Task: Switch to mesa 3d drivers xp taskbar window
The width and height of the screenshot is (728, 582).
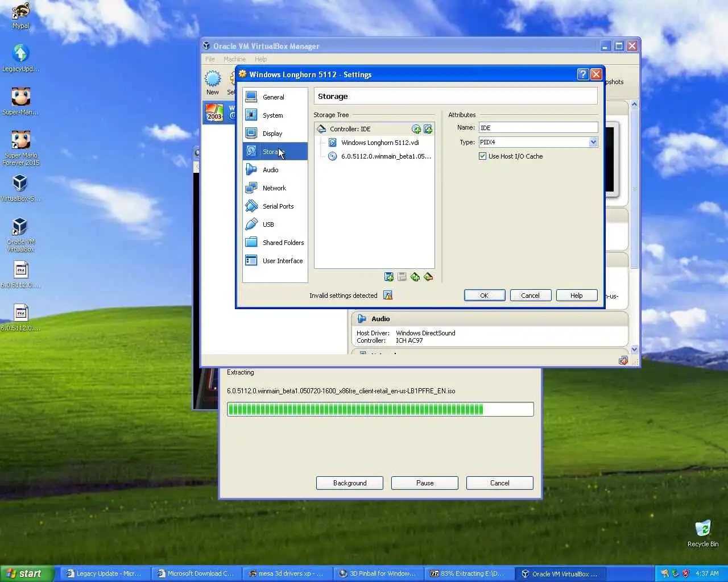Action: [287, 573]
